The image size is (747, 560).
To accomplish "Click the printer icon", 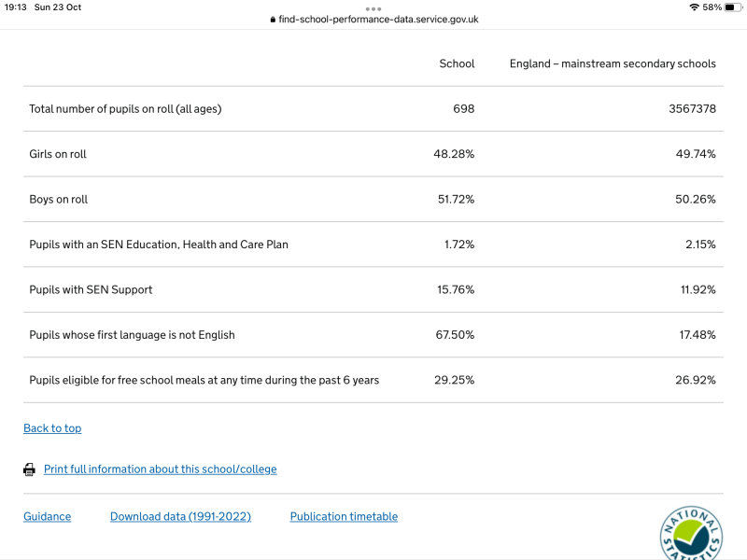I will [x=29, y=469].
